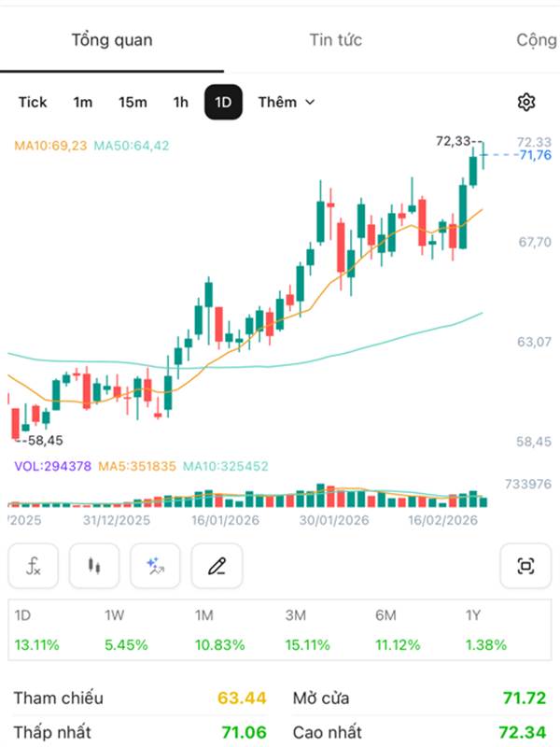Viewport: 560px width, 747px height.
Task: Tap the MA10:69,23 indicator label
Action: tap(51, 146)
